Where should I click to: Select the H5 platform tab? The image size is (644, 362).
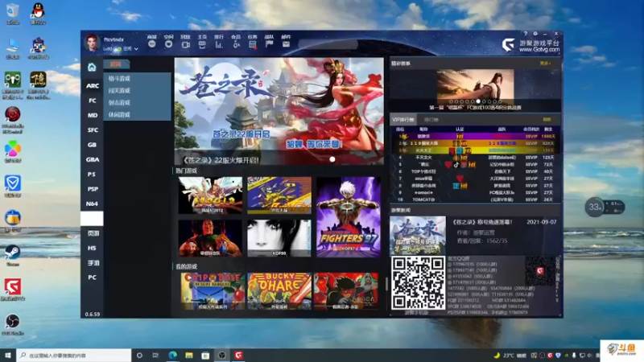click(x=92, y=249)
